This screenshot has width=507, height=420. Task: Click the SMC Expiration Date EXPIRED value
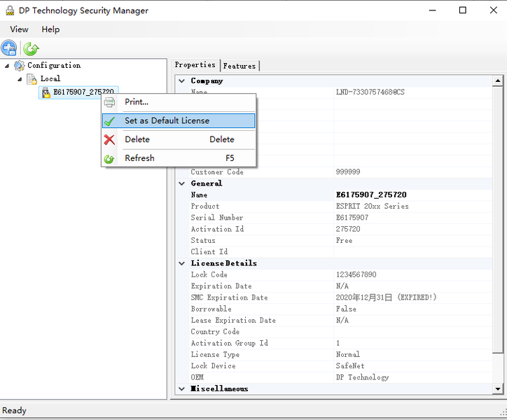pyautogui.click(x=386, y=297)
